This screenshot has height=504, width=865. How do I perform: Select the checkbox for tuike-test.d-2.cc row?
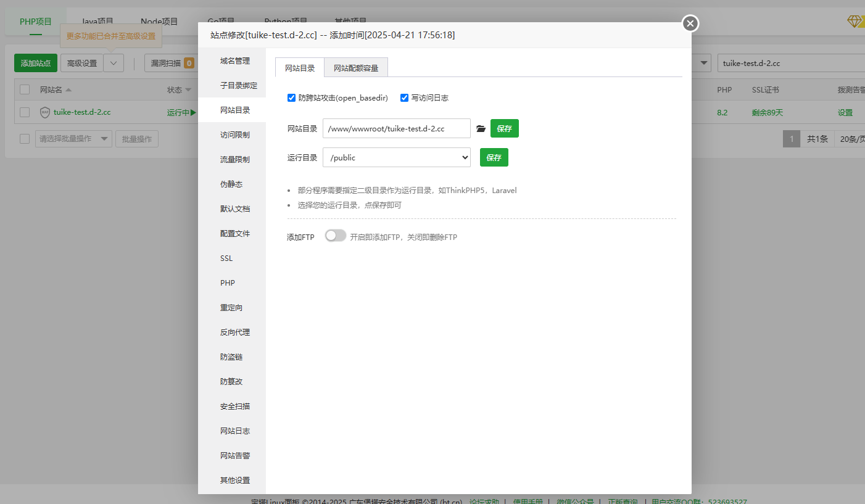pos(25,112)
